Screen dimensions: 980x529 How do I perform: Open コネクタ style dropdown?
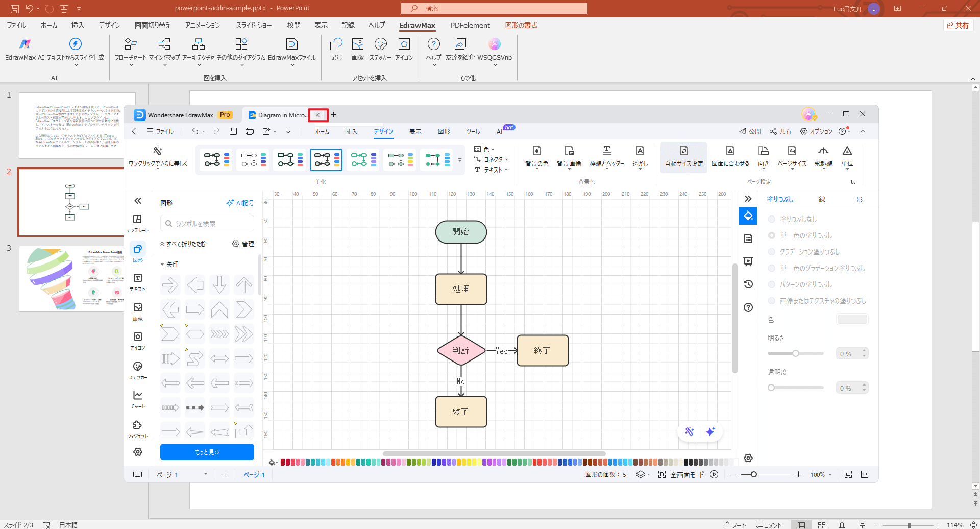[491, 159]
